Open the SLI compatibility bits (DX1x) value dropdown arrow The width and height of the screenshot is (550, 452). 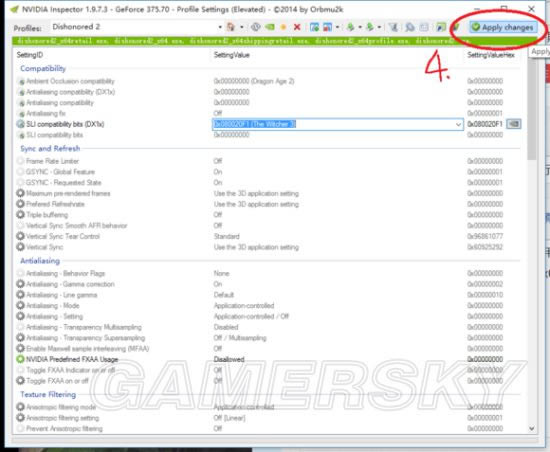[x=458, y=124]
